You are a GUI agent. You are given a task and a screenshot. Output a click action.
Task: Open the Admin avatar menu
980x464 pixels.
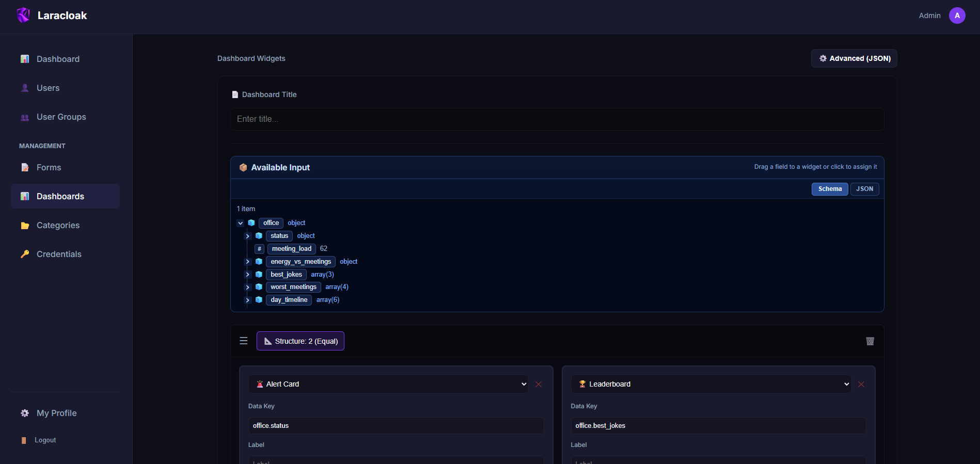pos(957,15)
